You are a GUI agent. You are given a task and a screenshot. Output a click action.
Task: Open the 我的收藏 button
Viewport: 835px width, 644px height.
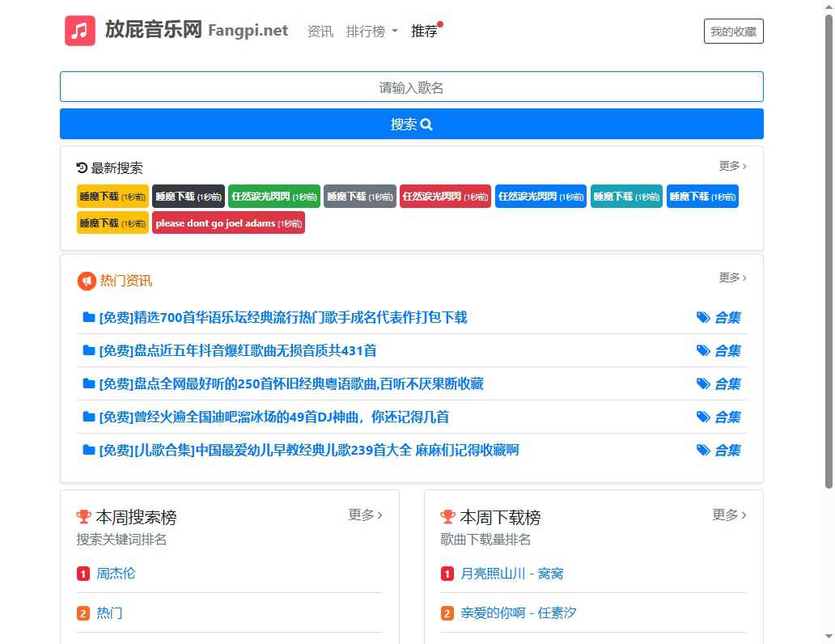pos(733,32)
